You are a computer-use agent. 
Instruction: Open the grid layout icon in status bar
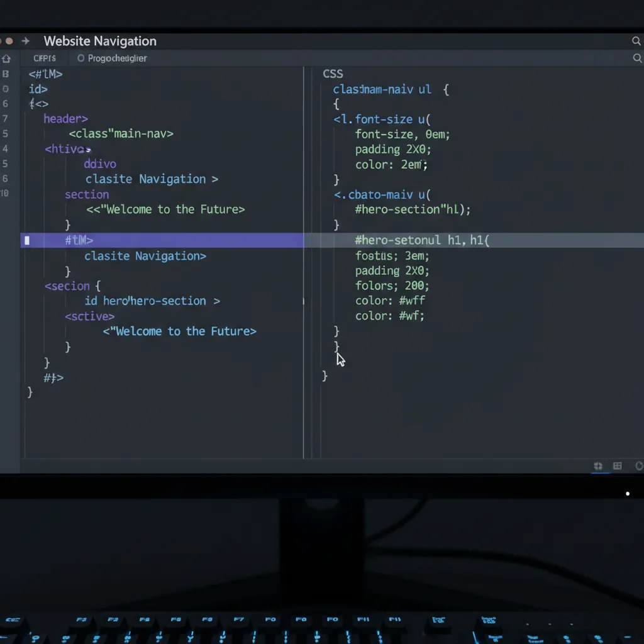[618, 466]
